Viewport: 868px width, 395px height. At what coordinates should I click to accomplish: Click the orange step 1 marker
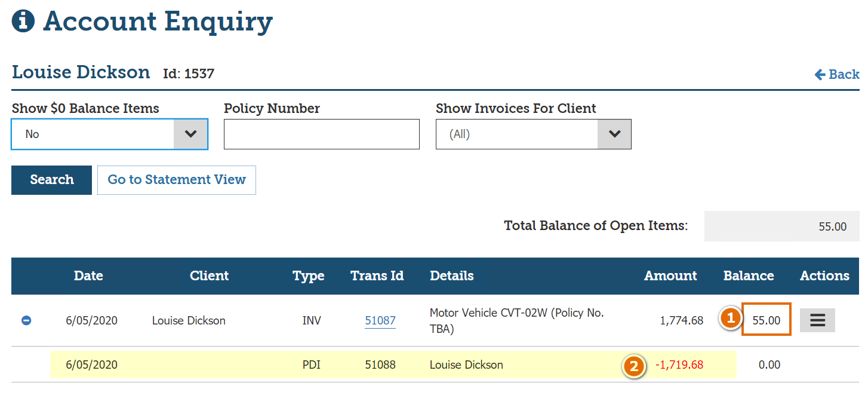[730, 319]
